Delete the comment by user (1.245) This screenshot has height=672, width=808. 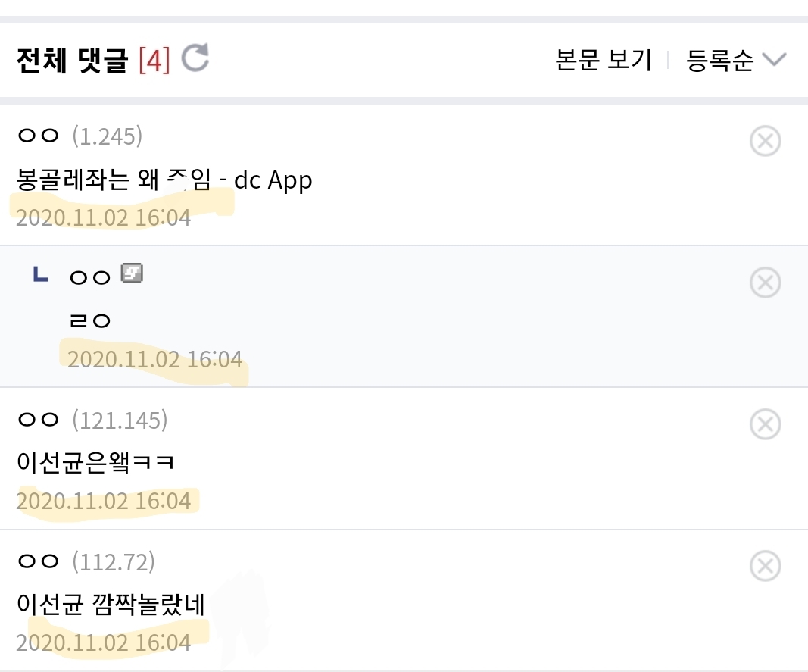pos(765,141)
